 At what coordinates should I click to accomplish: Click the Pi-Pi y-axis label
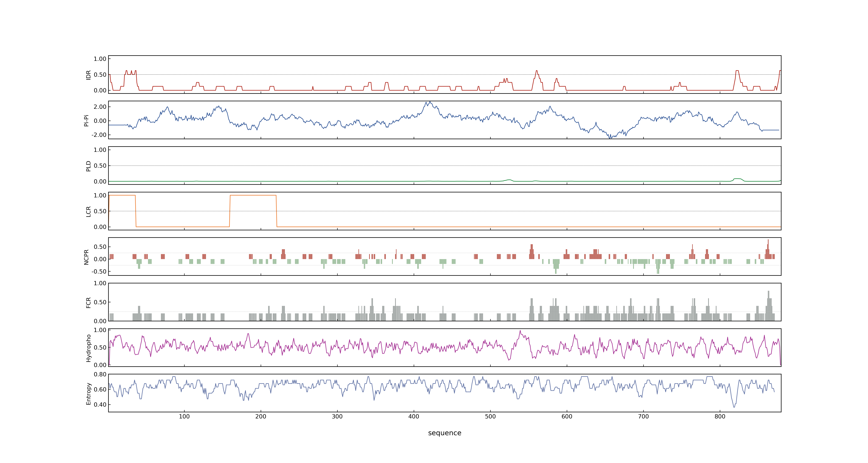pos(86,120)
